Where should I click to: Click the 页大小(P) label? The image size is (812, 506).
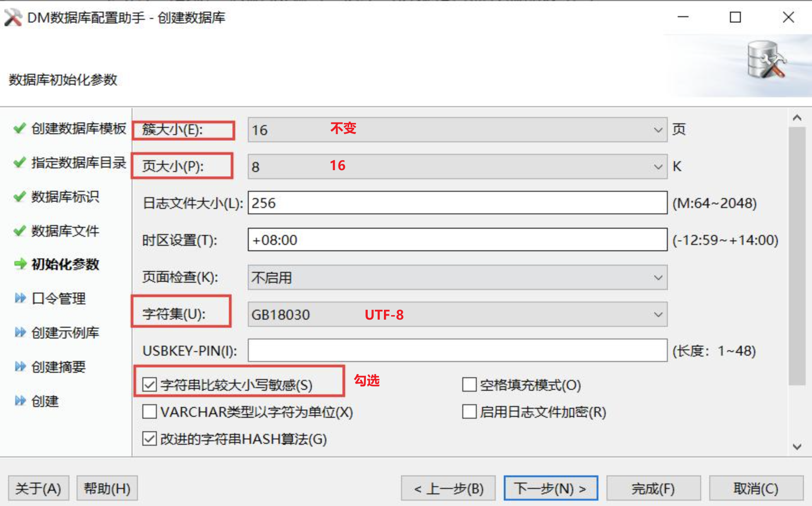point(173,167)
